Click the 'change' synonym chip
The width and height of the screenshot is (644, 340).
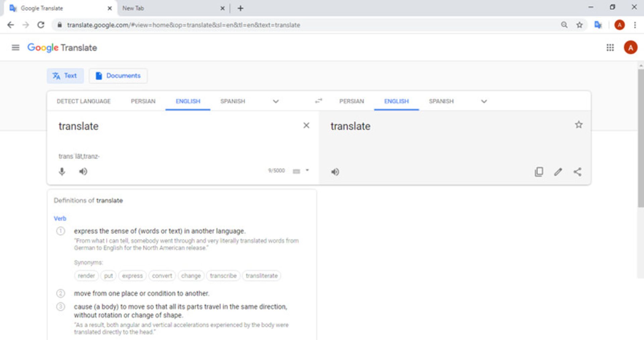(x=191, y=276)
